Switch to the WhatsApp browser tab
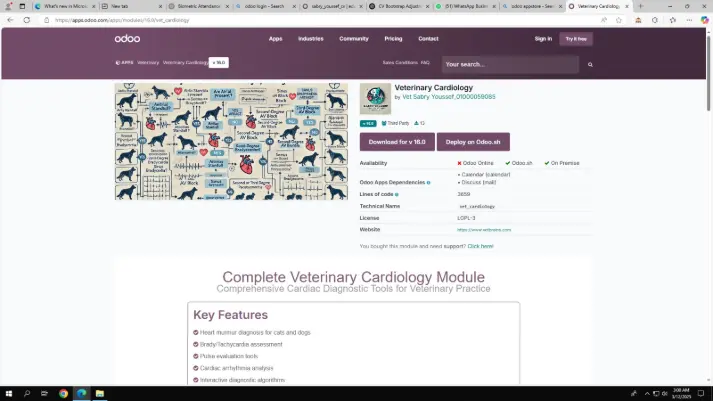The width and height of the screenshot is (713, 401). (467, 6)
